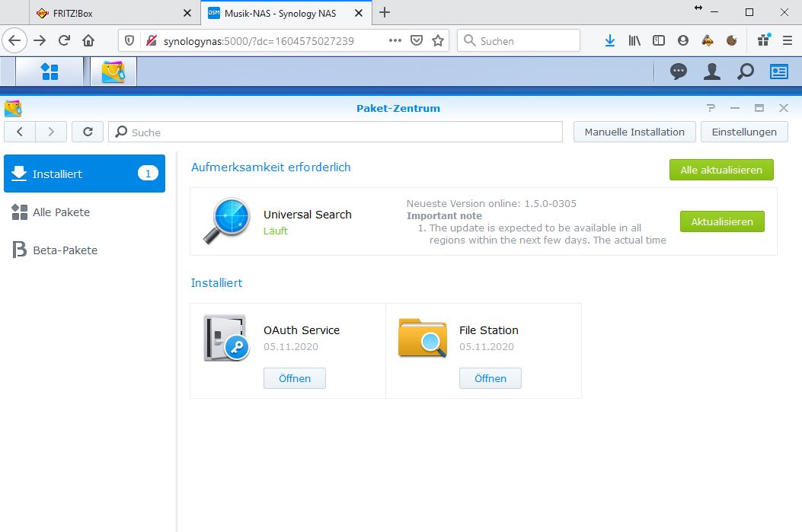Select Alle Pakete in the sidebar
Screen dimensions: 802x532
click(x=85, y=212)
